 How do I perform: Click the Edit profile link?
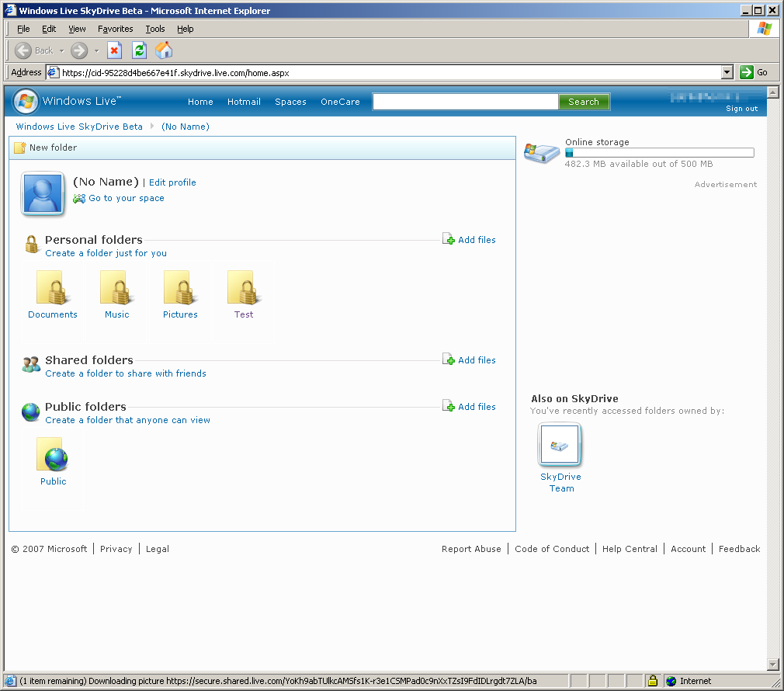click(x=172, y=182)
